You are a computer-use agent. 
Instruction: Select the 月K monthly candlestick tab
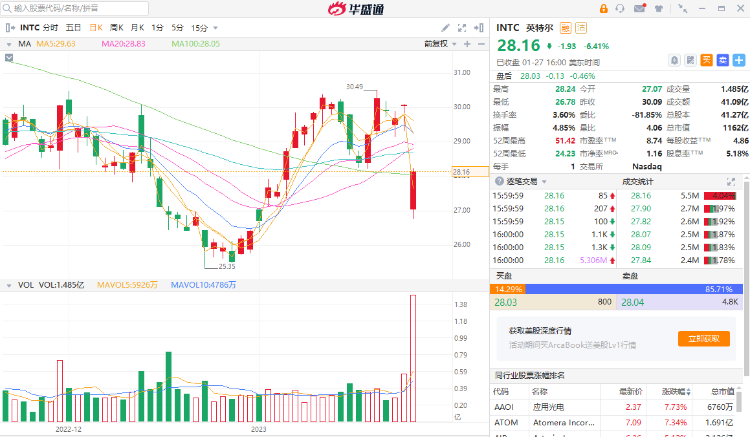click(137, 28)
